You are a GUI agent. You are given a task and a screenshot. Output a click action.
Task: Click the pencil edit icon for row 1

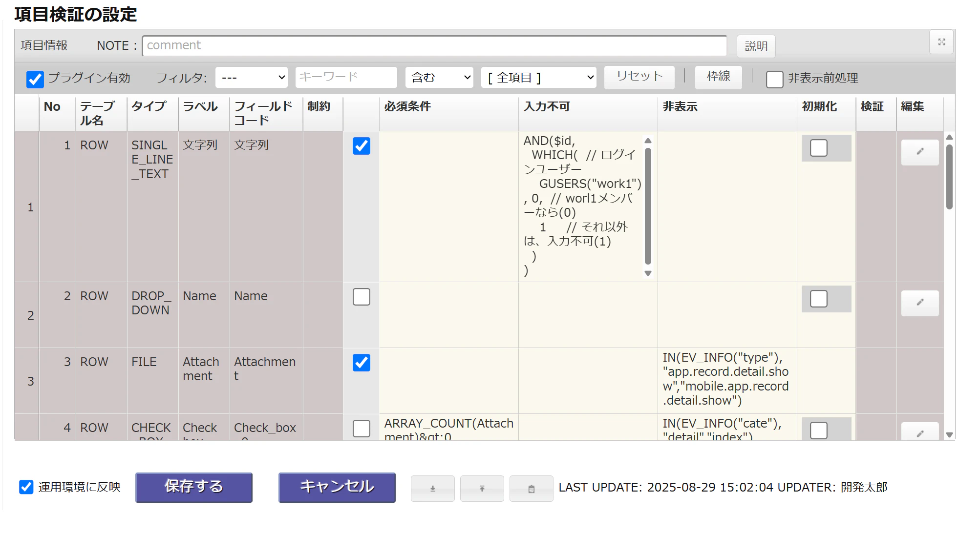pyautogui.click(x=919, y=152)
